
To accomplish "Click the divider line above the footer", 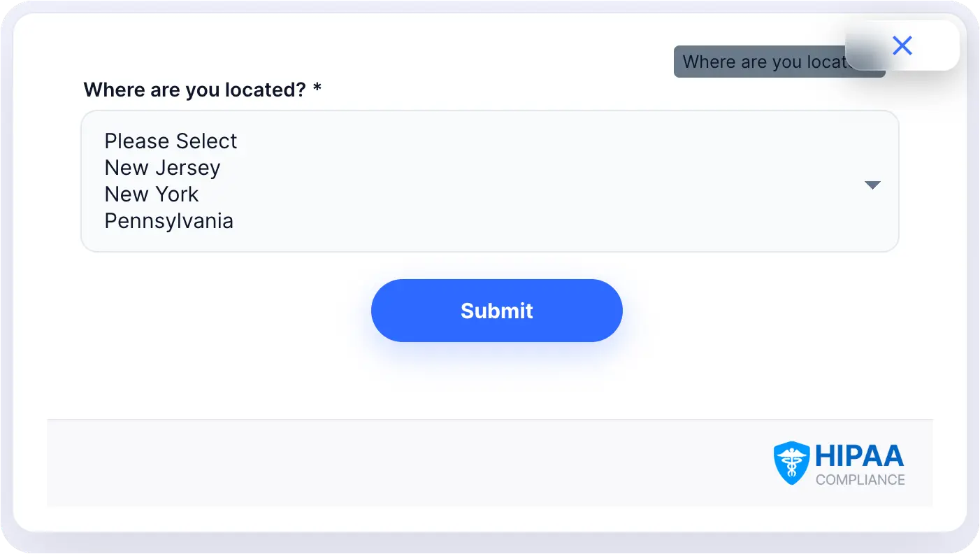I will (x=419, y=420).
